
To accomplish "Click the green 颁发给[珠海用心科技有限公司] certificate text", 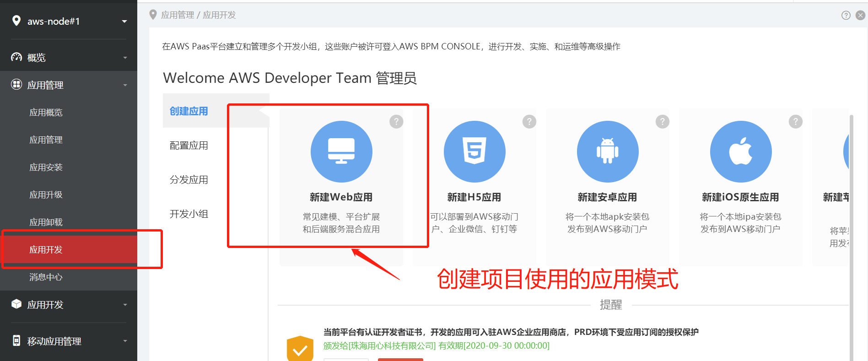I will coord(437,346).
